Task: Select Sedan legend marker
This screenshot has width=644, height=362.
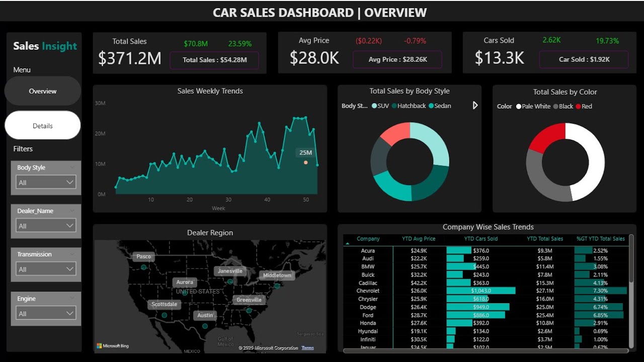Action: click(431, 106)
